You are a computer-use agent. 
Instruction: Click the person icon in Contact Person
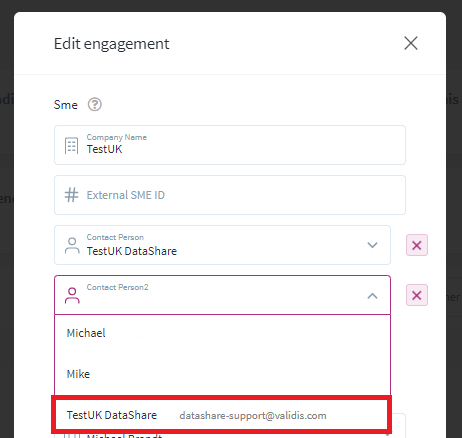[x=72, y=246]
